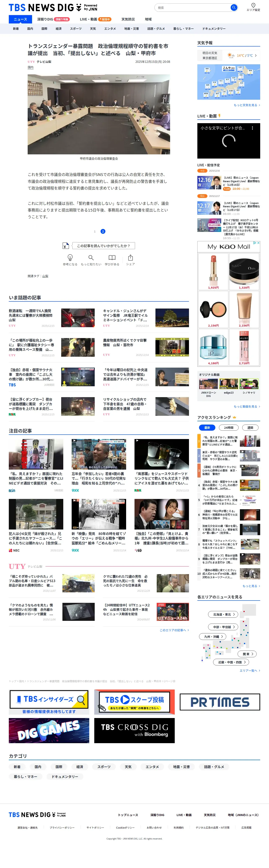This screenshot has height=868, width=269.
Task: Open 12.17 朝のニュース live thumbnail
Action: (209, 208)
